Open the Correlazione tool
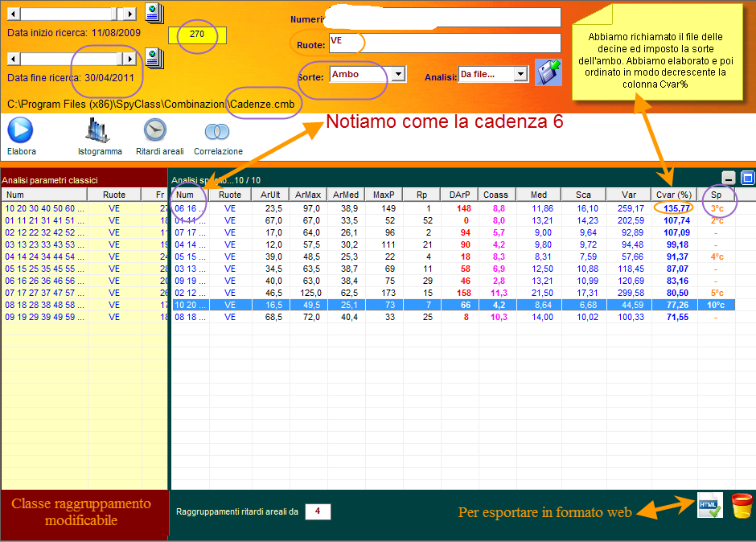756x542 pixels. (x=217, y=131)
